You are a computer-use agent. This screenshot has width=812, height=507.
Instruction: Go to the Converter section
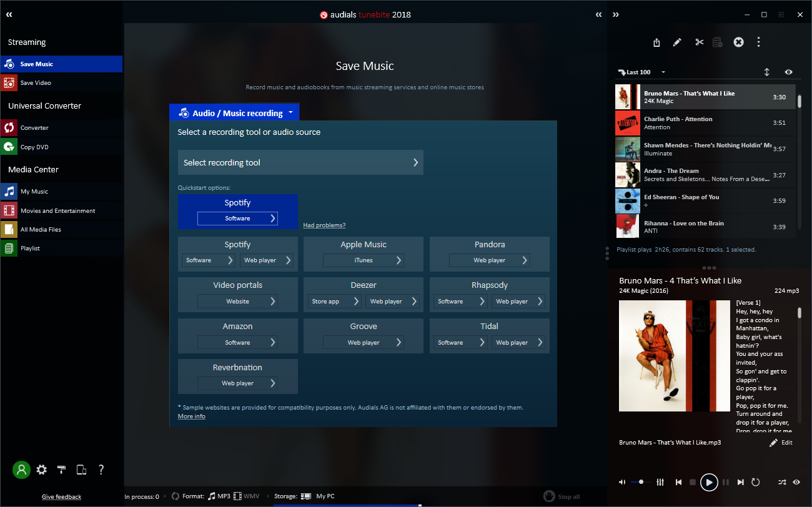[x=61, y=127]
